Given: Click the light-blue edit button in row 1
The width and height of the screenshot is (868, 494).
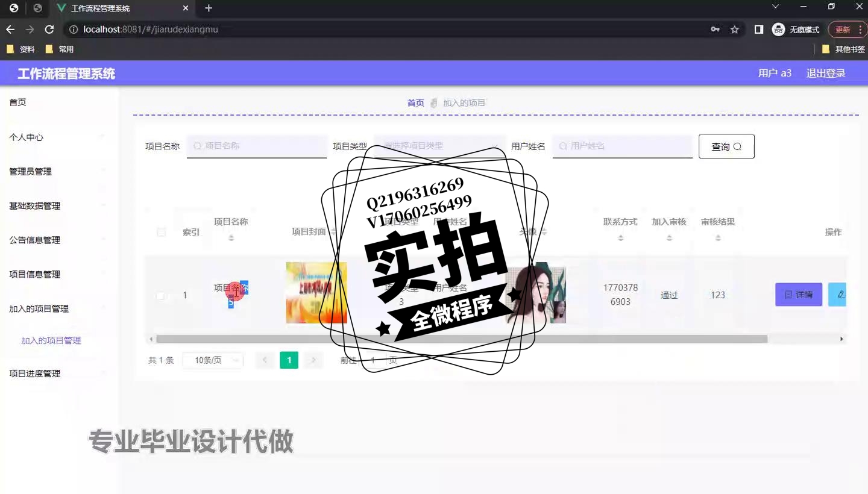Looking at the screenshot, I should (837, 295).
